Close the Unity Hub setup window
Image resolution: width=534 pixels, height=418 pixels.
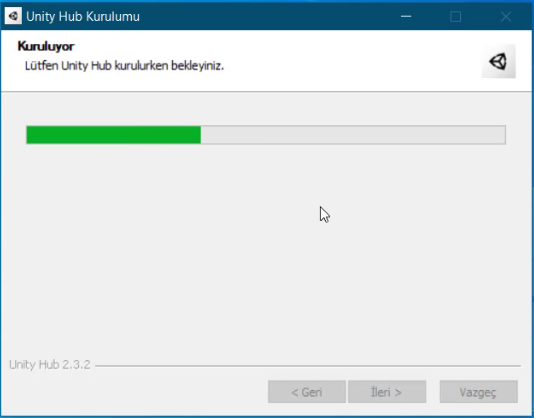tap(506, 16)
